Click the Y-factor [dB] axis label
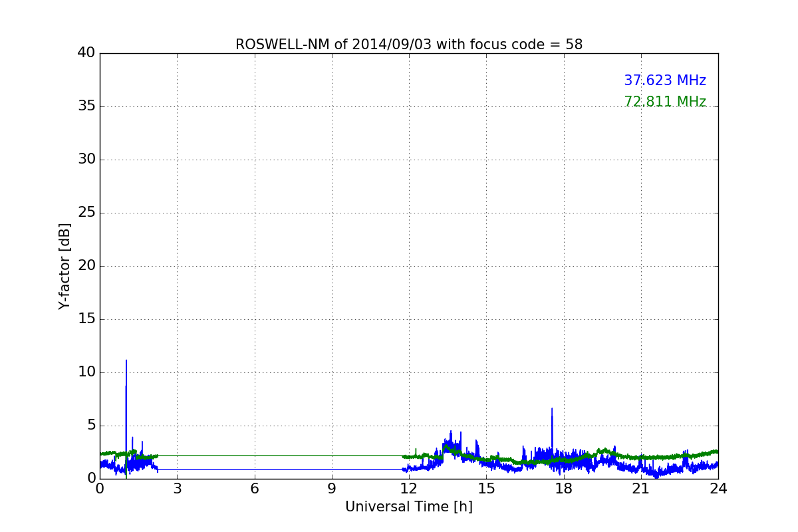This screenshot has width=798, height=532. pyautogui.click(x=65, y=266)
